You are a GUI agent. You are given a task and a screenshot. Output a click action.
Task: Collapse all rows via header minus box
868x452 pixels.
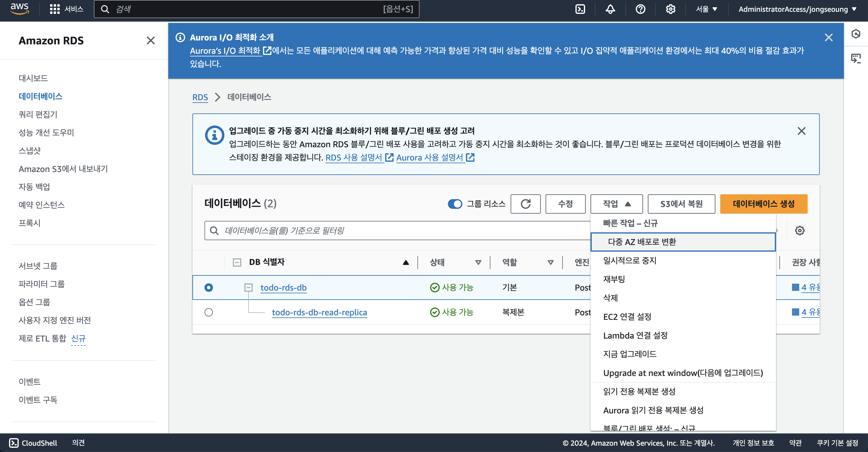pyautogui.click(x=237, y=262)
